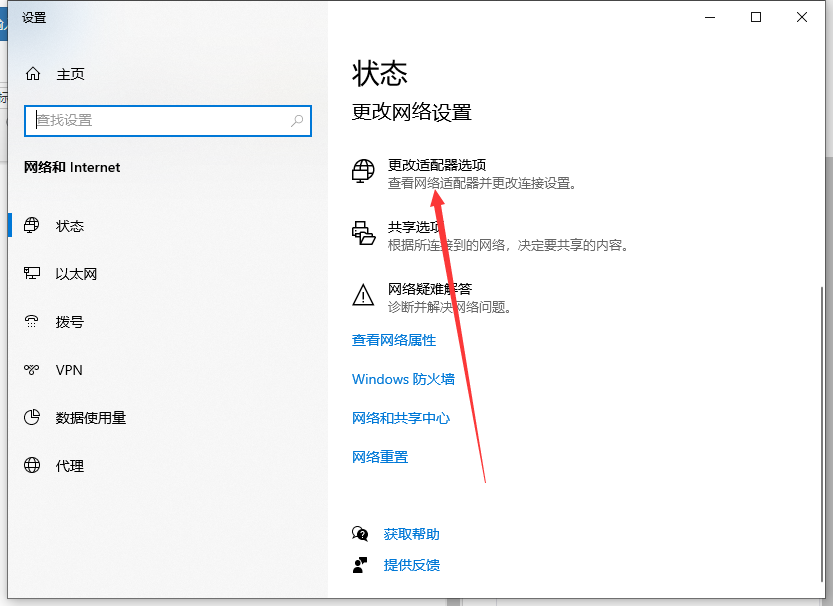
Task: Click the VPN icon in sidebar
Action: click(x=32, y=370)
